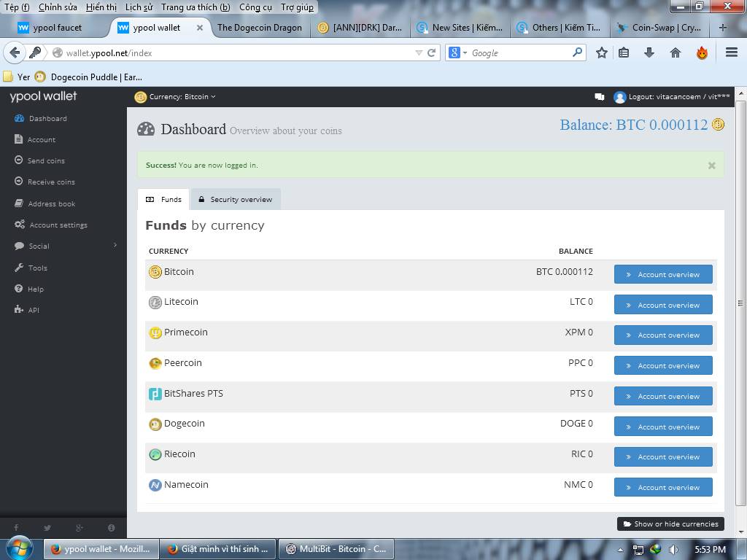
Task: Log out via Logout: vitacancoem link
Action: 679,97
